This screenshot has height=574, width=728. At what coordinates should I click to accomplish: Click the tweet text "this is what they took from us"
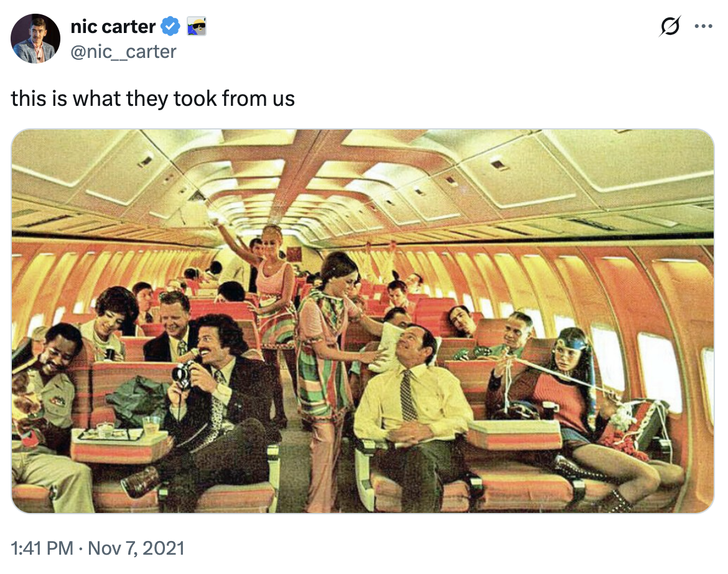(x=153, y=98)
